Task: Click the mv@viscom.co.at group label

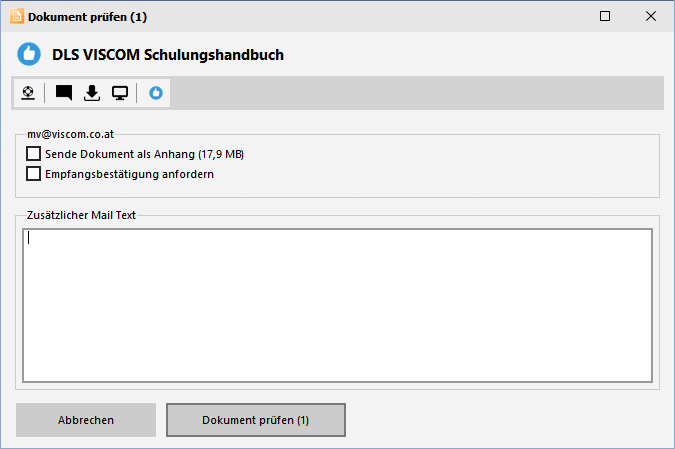Action: [71, 134]
